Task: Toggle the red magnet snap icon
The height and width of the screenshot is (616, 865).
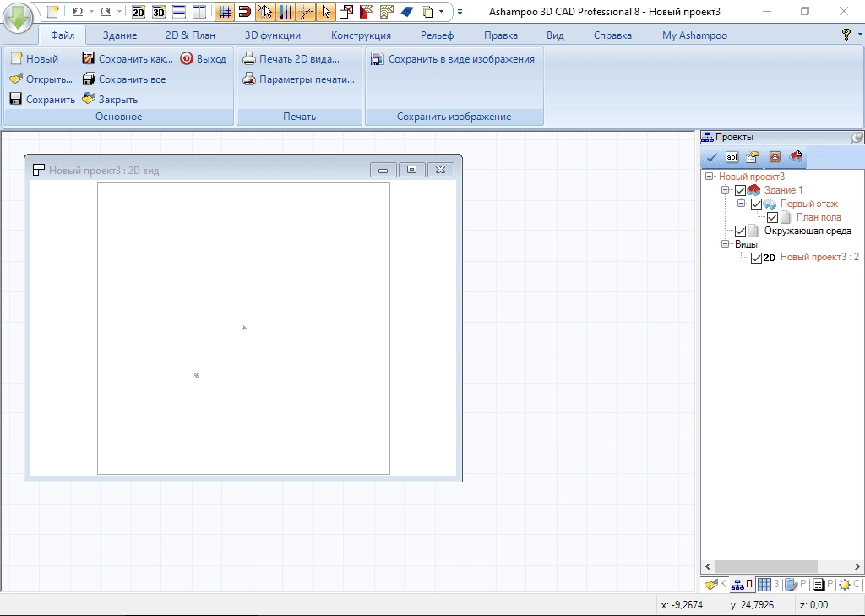Action: coord(245,12)
